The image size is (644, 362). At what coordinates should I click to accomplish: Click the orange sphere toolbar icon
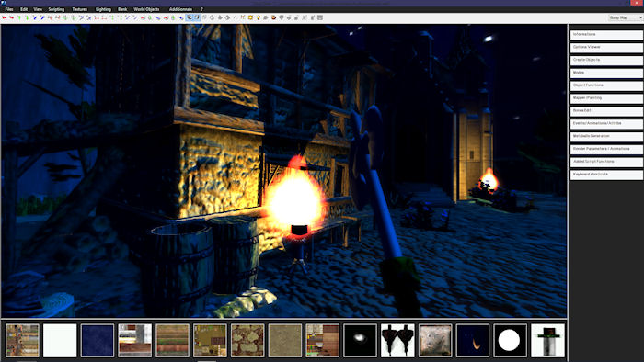pyautogui.click(x=273, y=17)
